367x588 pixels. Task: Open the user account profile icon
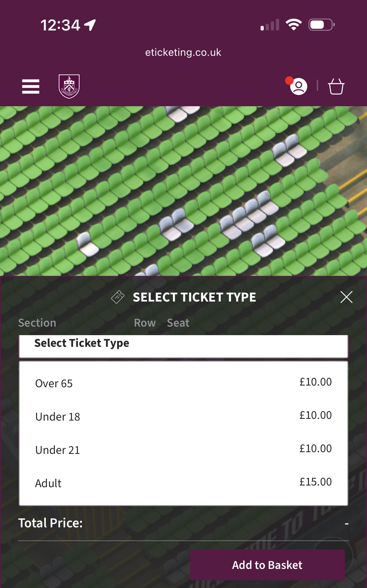click(x=298, y=87)
